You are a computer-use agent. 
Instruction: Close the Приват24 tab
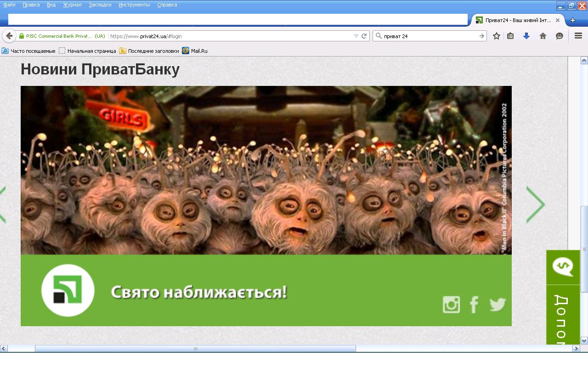tap(558, 20)
